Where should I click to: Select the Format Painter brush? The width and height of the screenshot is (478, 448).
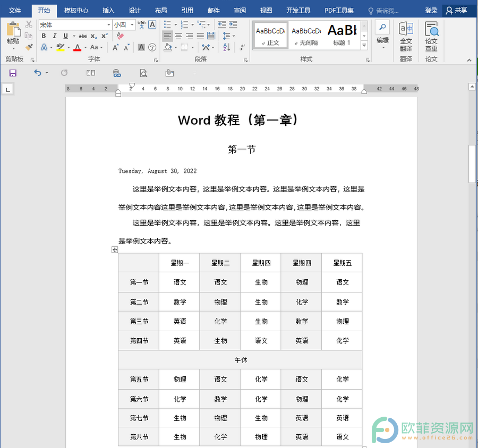29,47
